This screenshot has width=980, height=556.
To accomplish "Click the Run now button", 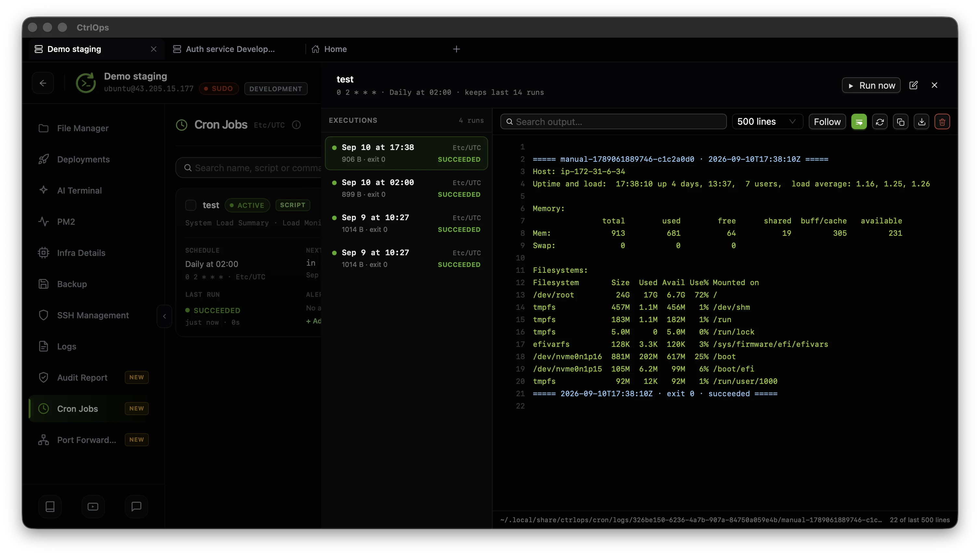I will point(871,85).
